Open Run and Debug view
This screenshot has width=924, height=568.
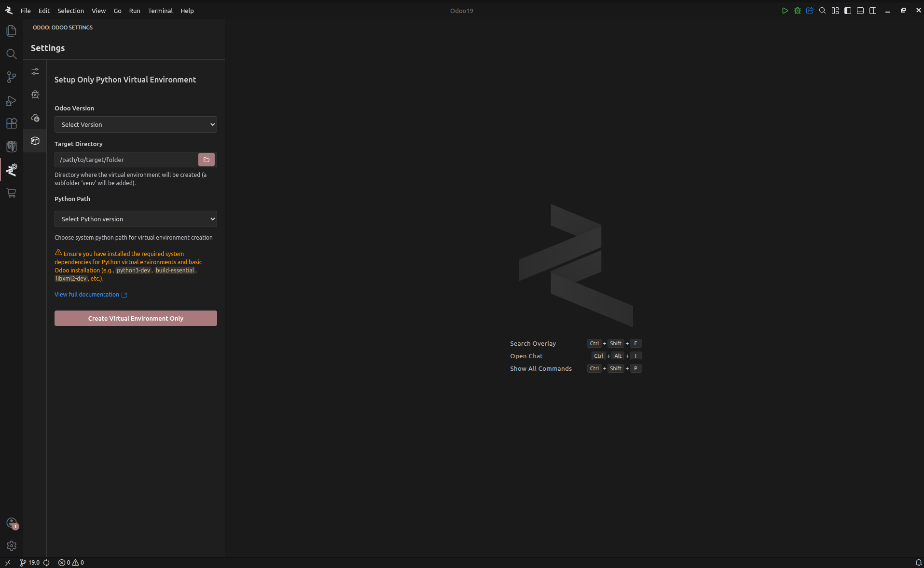(x=12, y=100)
